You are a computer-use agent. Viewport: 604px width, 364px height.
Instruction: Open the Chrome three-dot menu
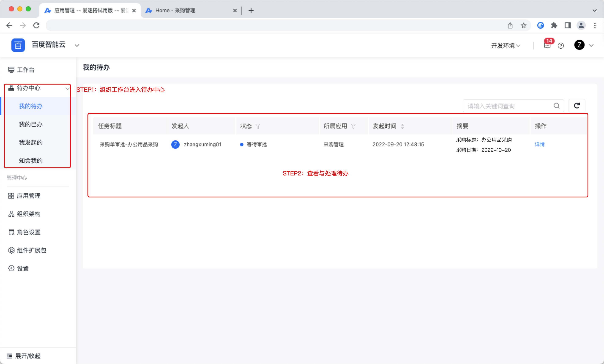pos(595,26)
